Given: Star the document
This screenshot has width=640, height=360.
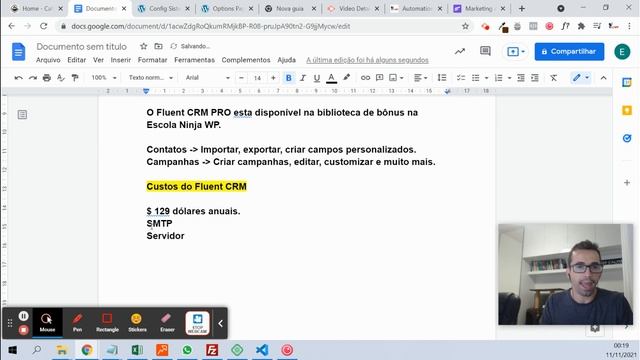Looking at the screenshot, I should coord(143,46).
